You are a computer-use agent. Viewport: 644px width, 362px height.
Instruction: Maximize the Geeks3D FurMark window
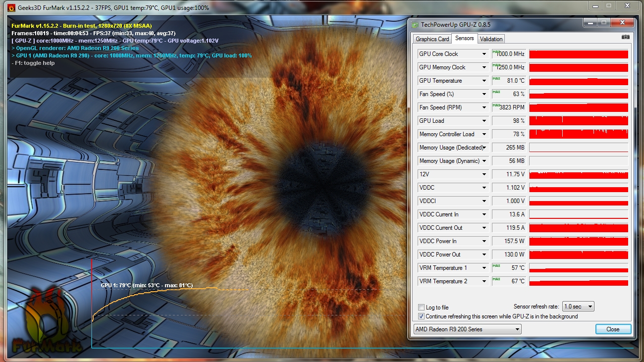609,5
